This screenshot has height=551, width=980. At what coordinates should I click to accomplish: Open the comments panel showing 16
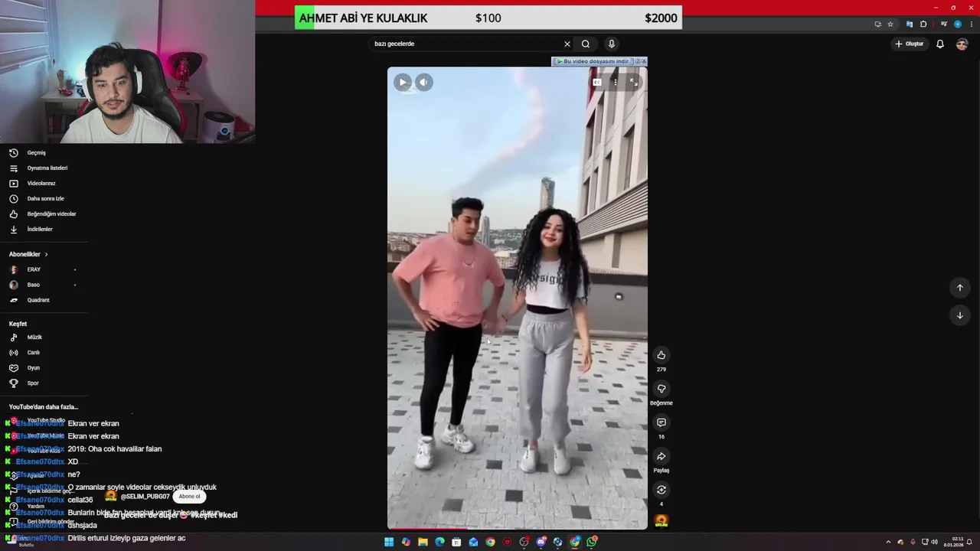(x=661, y=422)
